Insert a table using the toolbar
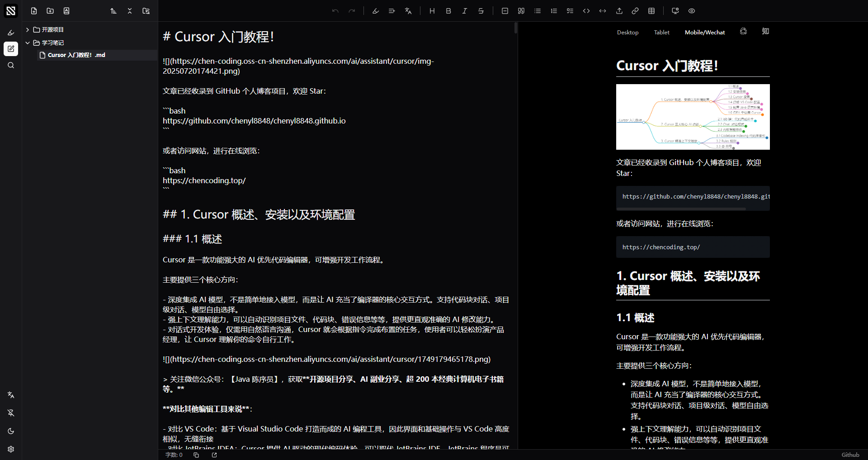Screen dimensions: 868x460 (x=651, y=11)
